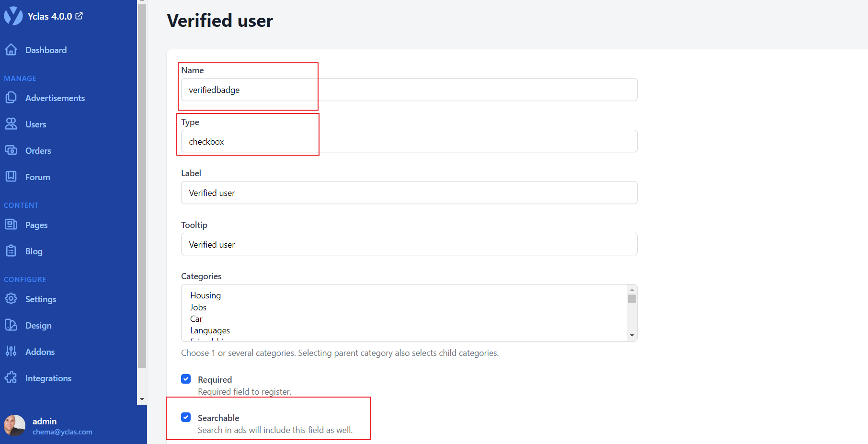Screen dimensions: 868x444
Task: Click the external link icon beside Yclas 4.0.0
Action: pyautogui.click(x=80, y=16)
